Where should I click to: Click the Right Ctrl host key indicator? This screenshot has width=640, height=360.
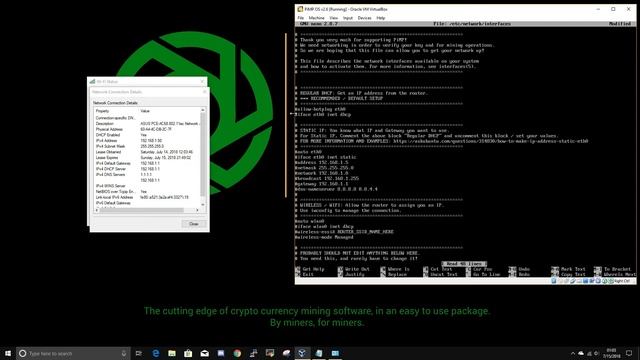click(x=622, y=281)
